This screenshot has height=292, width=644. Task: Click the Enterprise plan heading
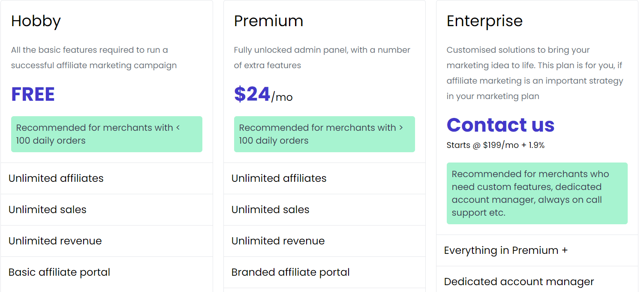(485, 21)
